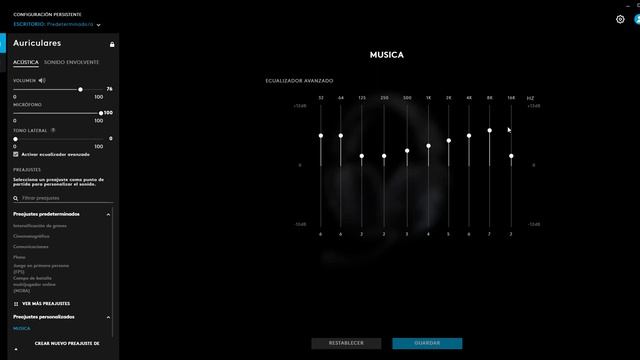Click the Restablecer button

tap(346, 343)
